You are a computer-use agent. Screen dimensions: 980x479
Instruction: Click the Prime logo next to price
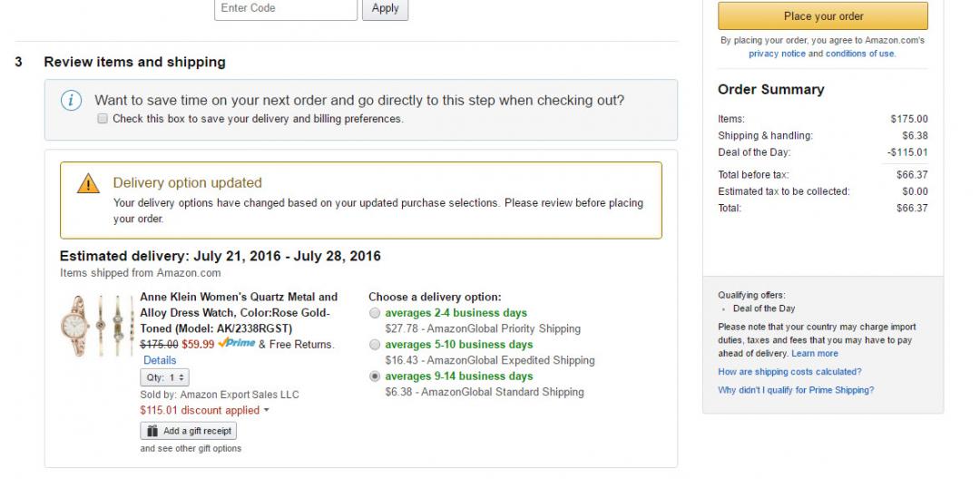[x=236, y=344]
